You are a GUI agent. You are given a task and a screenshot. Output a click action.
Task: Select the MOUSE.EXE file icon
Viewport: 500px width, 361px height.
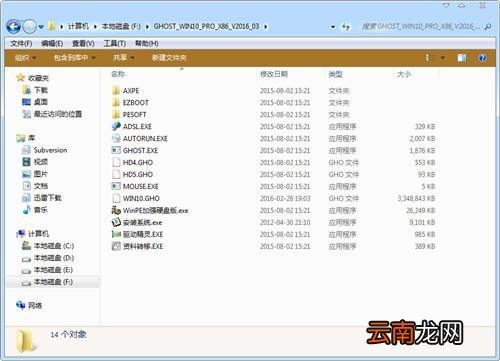pyautogui.click(x=116, y=186)
